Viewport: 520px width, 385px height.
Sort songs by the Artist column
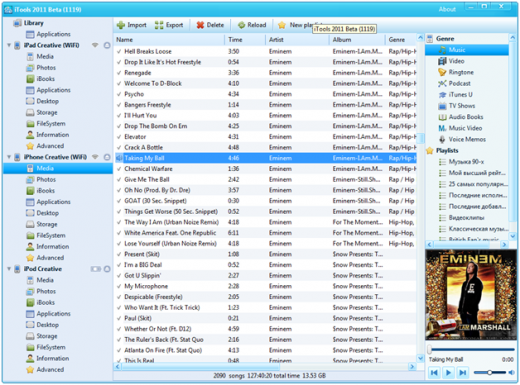point(297,40)
